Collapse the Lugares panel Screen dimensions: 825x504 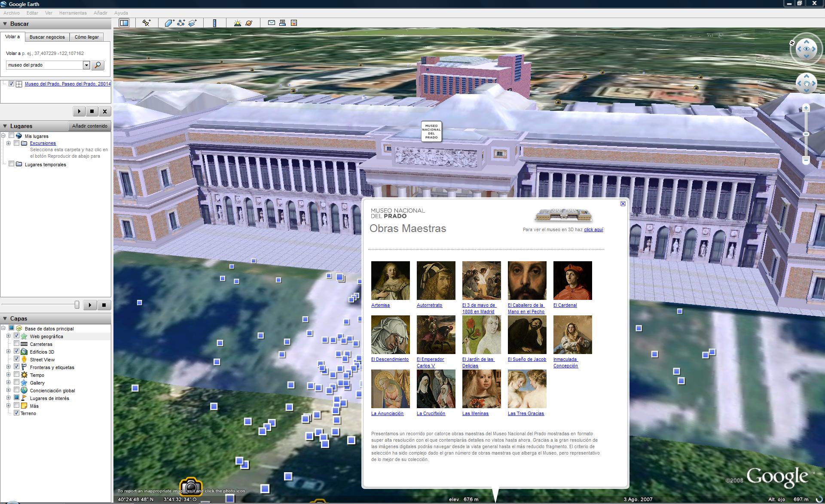pyautogui.click(x=5, y=126)
